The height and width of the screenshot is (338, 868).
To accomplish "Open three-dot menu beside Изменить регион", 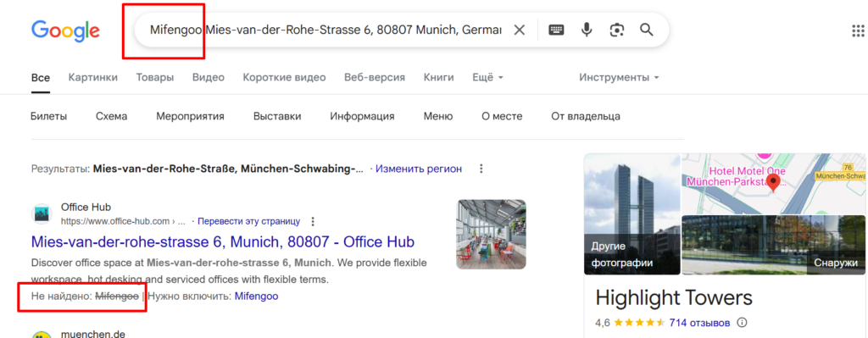I will (x=481, y=169).
